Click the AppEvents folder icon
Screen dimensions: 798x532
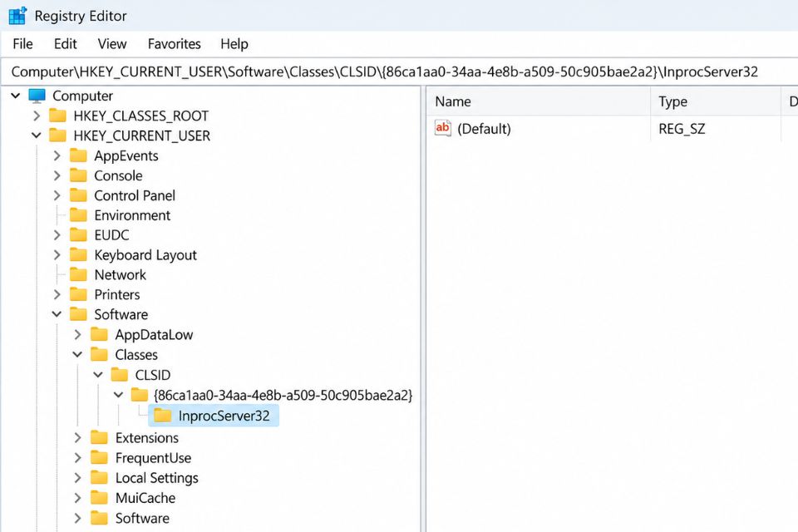pyautogui.click(x=78, y=155)
